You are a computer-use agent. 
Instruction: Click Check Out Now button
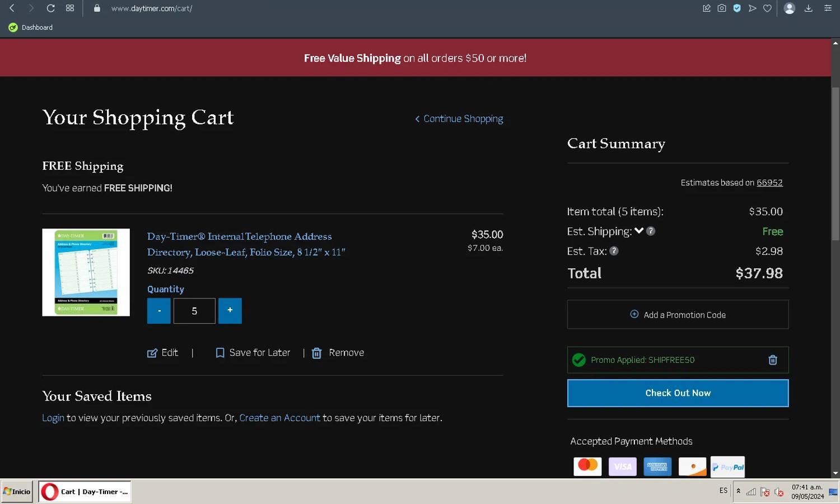point(678,393)
